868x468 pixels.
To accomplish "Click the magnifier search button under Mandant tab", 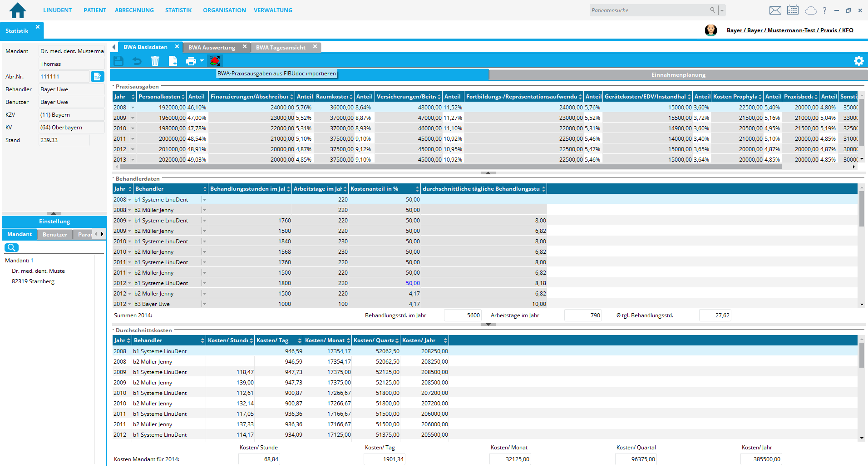I will (11, 247).
